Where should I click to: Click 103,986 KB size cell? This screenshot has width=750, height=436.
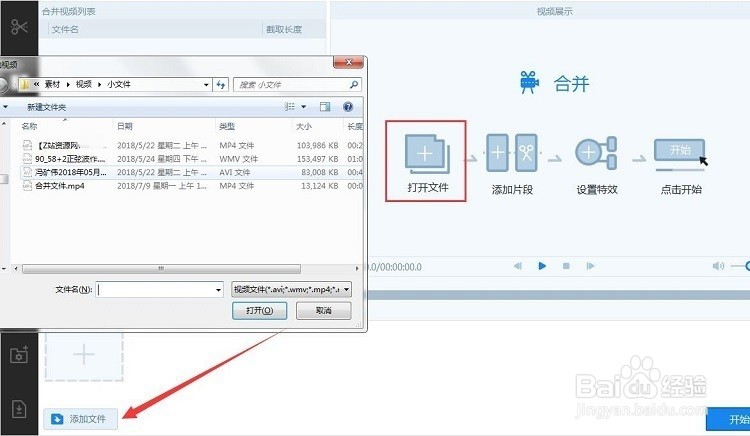(x=318, y=145)
